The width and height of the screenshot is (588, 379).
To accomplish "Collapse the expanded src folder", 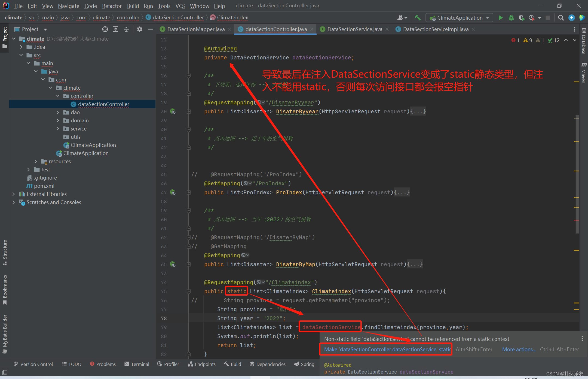I will coord(21,55).
